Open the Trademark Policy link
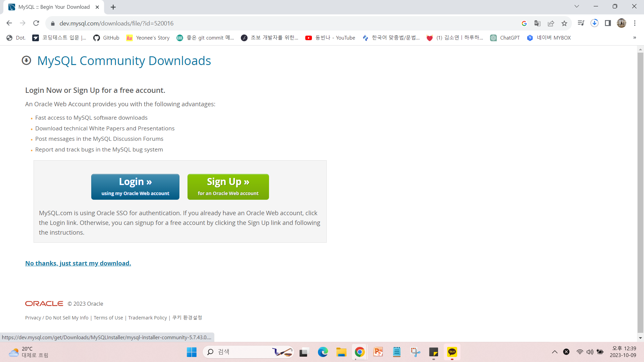Viewport: 644px width, 362px height. pos(148,318)
